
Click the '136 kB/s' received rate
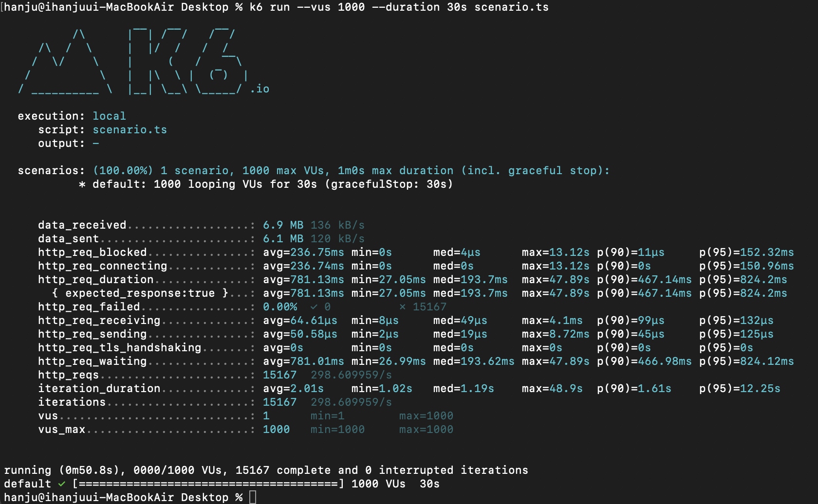click(x=337, y=225)
